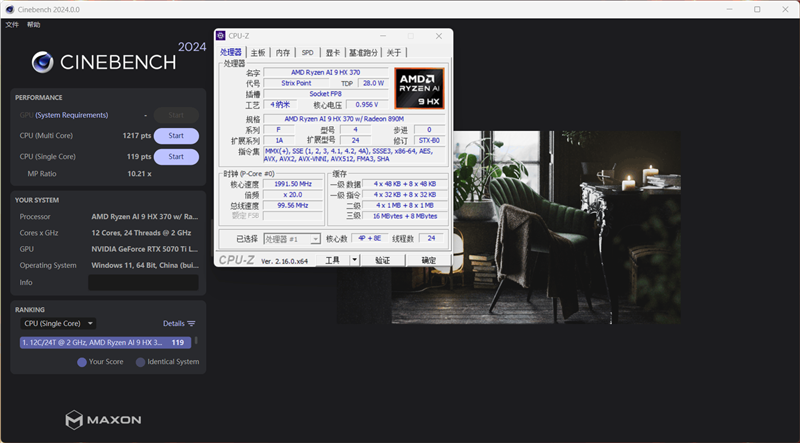Open the CPU (Single Core) ranking dropdown
The image size is (800, 443).
pos(59,324)
